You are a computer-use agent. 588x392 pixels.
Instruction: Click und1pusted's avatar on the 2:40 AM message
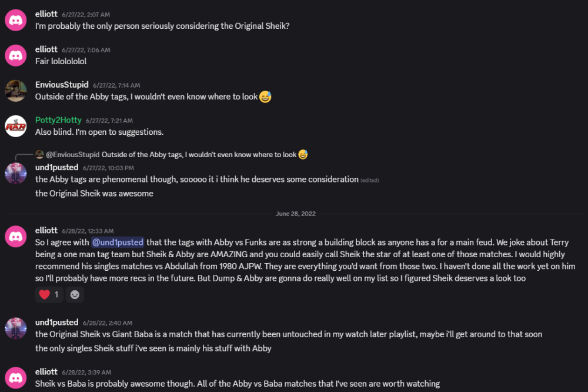(x=15, y=328)
